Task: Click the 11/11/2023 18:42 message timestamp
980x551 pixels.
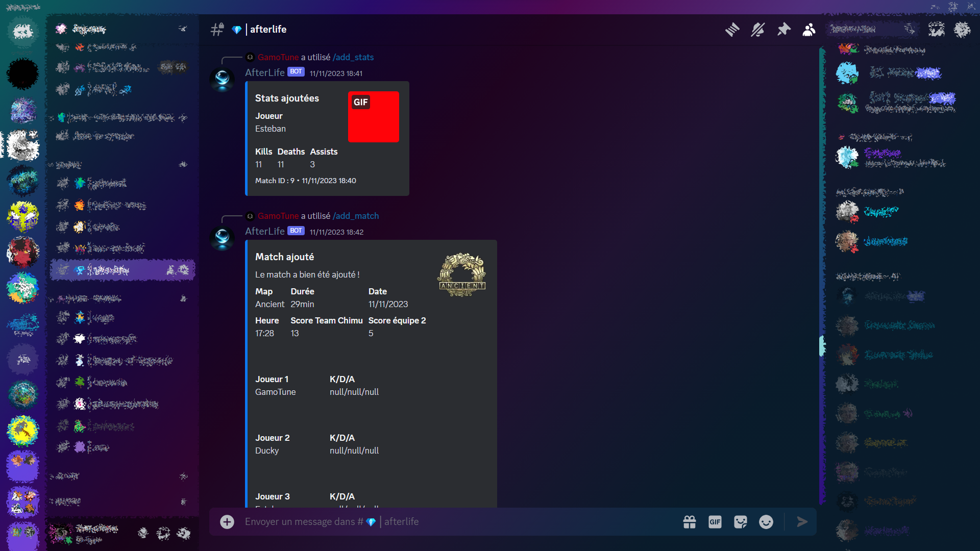Action: (337, 232)
